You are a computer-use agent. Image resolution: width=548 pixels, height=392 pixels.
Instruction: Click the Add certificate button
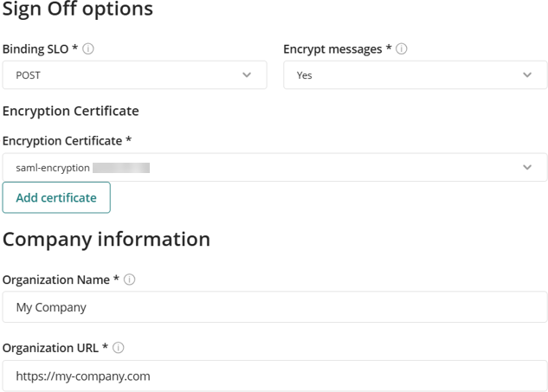56,197
